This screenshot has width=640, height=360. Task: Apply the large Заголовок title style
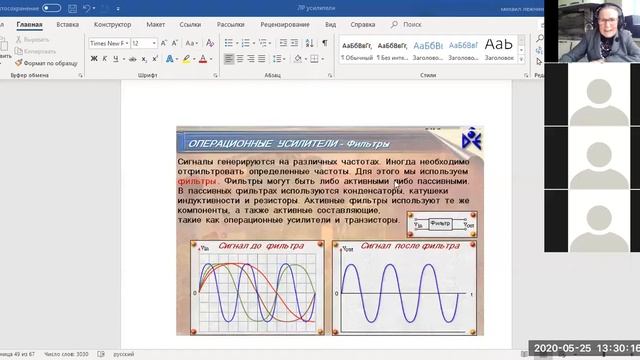click(499, 50)
